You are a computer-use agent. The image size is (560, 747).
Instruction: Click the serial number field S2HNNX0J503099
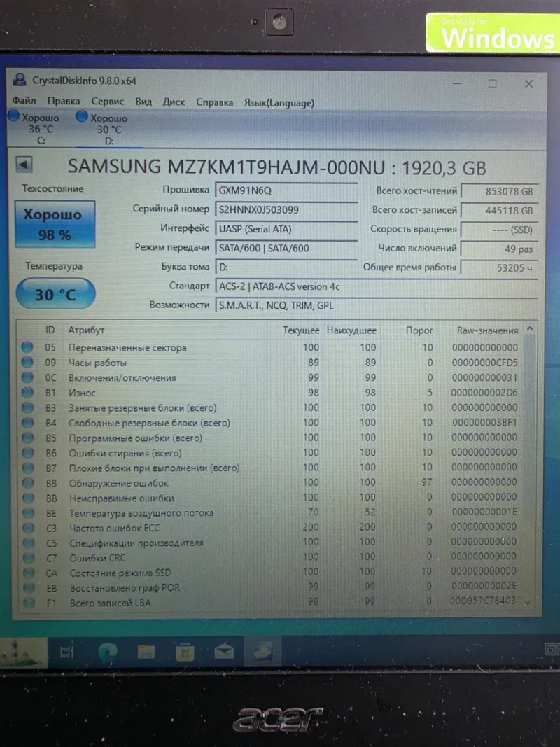click(287, 209)
